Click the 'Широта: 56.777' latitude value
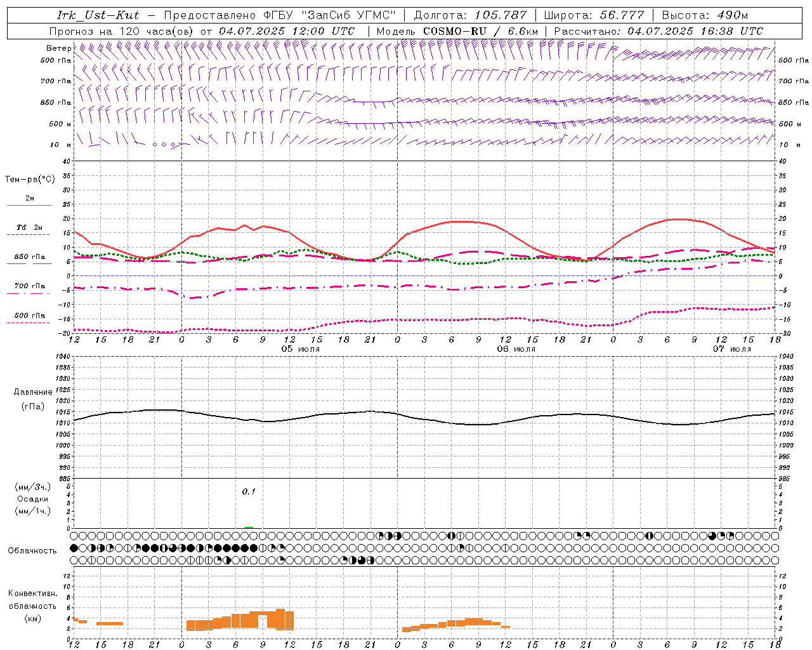This screenshot has height=650, width=812. [594, 15]
